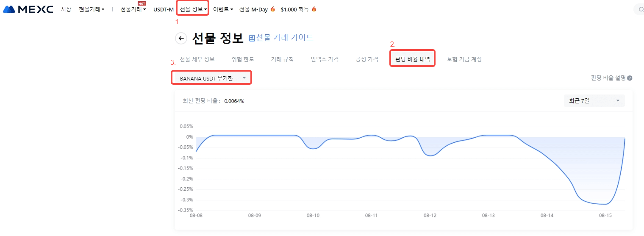Click the back arrow icon
644x236 pixels.
[181, 39]
